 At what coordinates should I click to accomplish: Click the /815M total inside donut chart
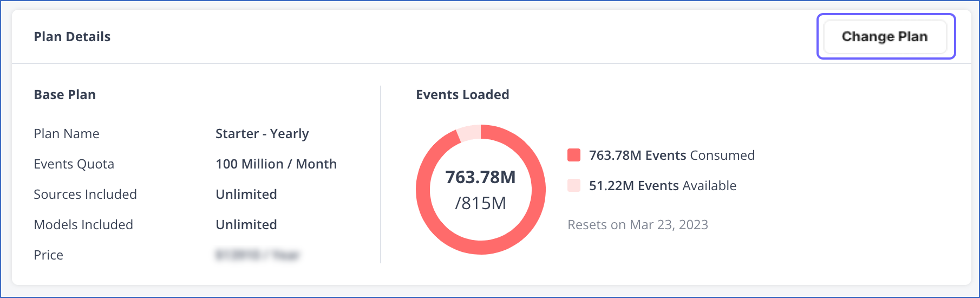pyautogui.click(x=480, y=203)
